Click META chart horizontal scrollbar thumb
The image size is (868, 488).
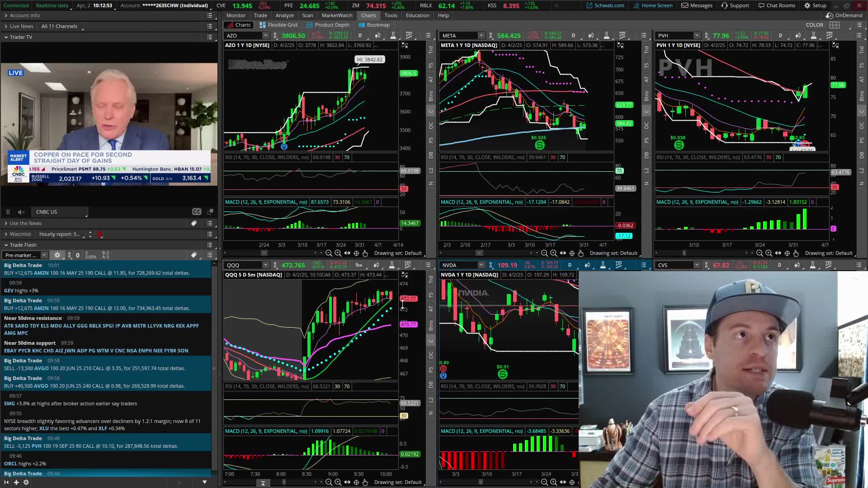480,253
